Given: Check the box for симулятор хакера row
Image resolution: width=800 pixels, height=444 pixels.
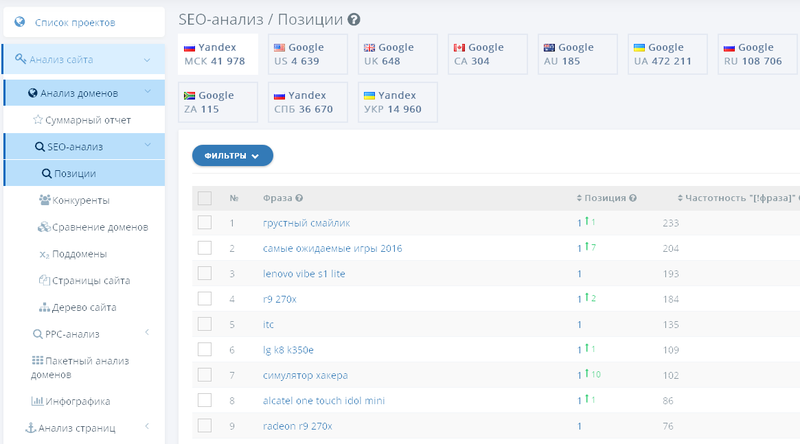Looking at the screenshot, I should [x=205, y=375].
